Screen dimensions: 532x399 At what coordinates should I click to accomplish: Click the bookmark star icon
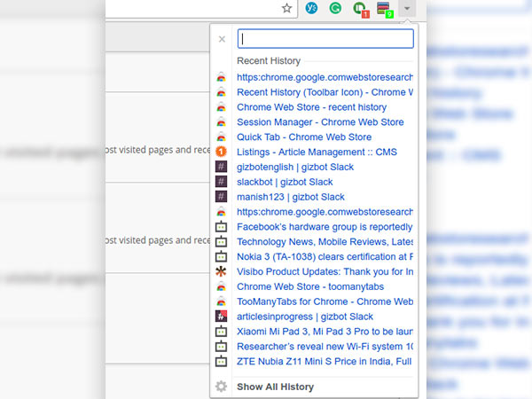point(286,8)
